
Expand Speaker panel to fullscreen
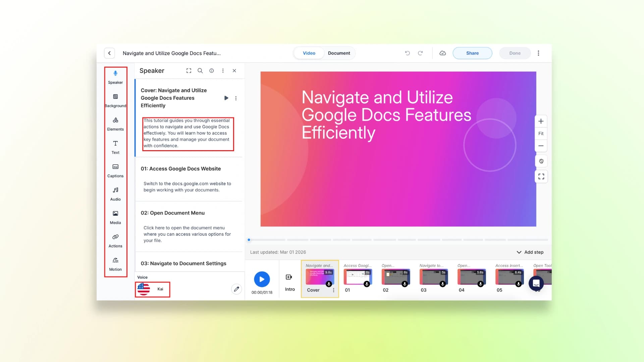189,71
